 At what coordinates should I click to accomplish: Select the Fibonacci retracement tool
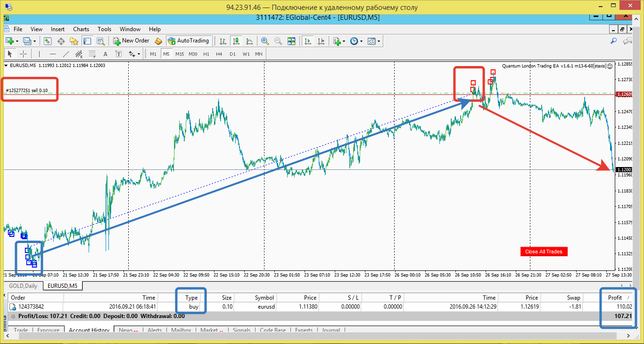coord(92,54)
